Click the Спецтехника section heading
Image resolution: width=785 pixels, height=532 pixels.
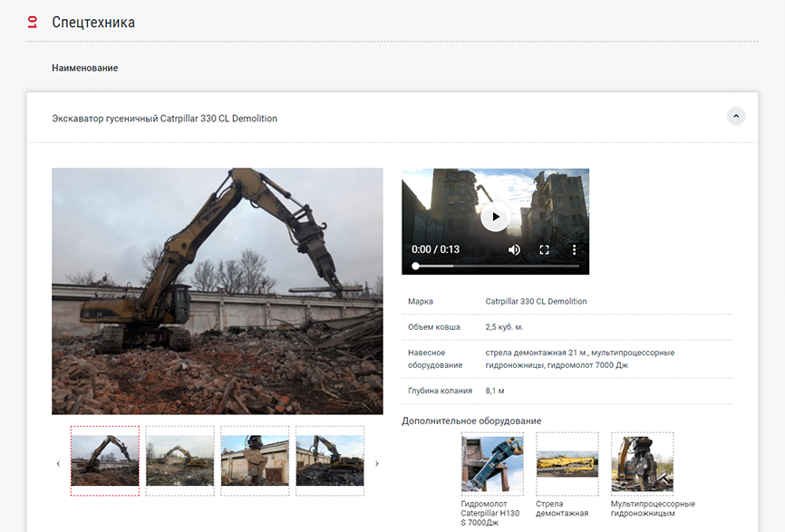(93, 22)
